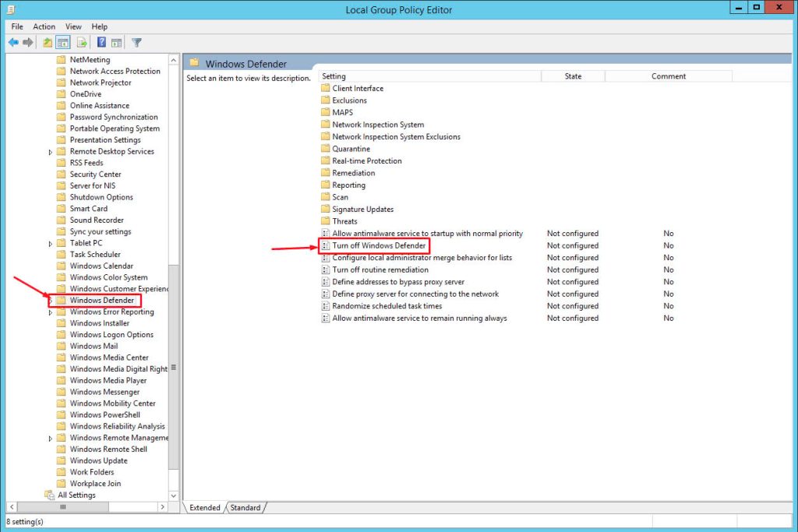
Task: Click the application icon in the title bar
Action: point(11,9)
